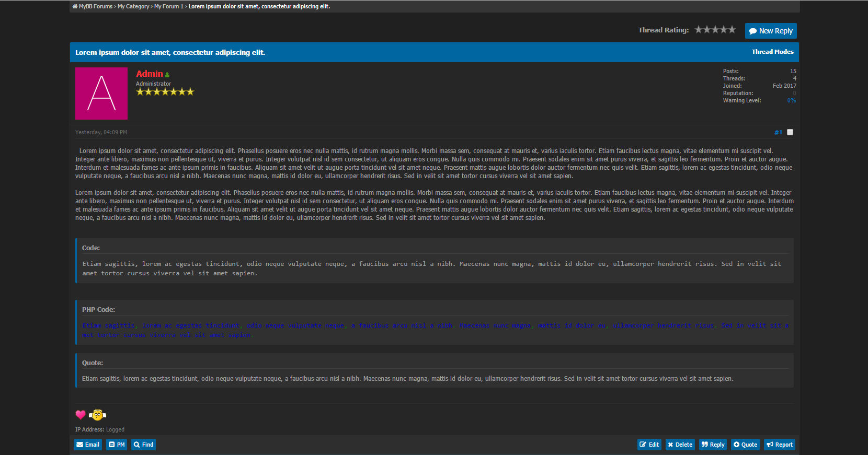Find all posts by this user
868x455 pixels.
click(x=143, y=445)
